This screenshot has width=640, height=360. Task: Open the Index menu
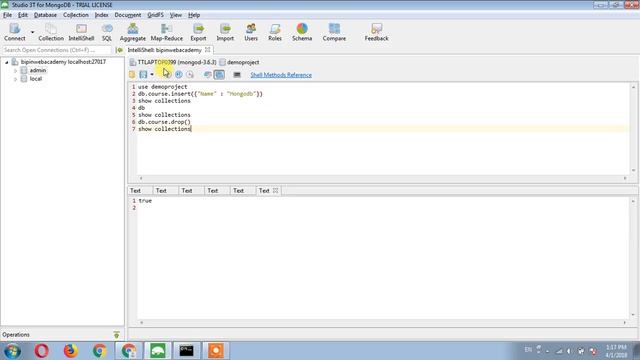coord(102,15)
